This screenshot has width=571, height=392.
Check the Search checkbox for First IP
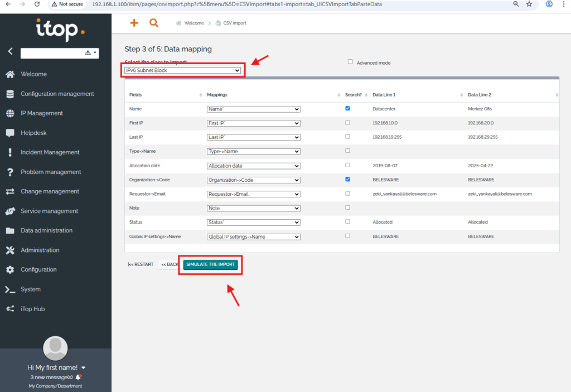348,122
